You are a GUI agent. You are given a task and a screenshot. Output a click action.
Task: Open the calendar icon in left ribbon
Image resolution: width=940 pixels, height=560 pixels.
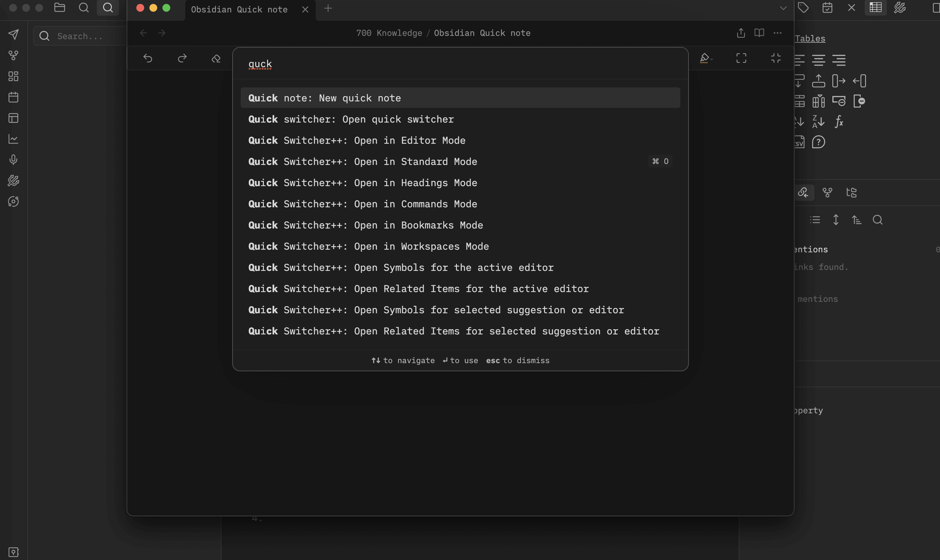(14, 97)
